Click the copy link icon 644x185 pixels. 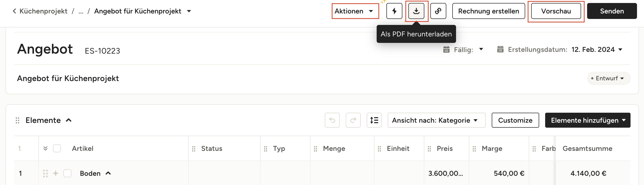point(438,11)
